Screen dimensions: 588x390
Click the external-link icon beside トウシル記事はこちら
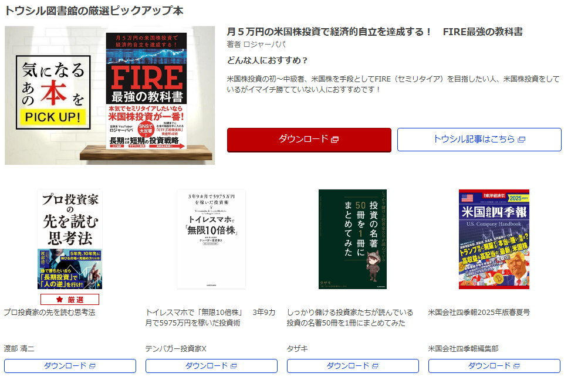click(x=521, y=140)
